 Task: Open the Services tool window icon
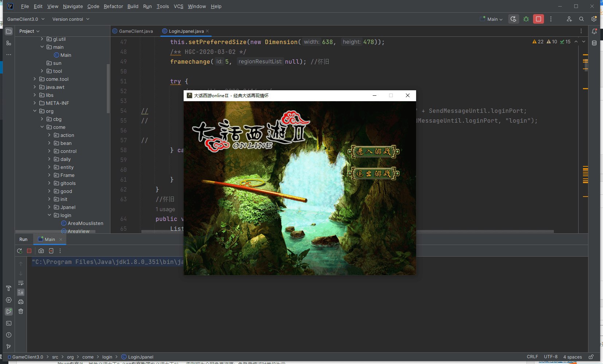pyautogui.click(x=9, y=300)
